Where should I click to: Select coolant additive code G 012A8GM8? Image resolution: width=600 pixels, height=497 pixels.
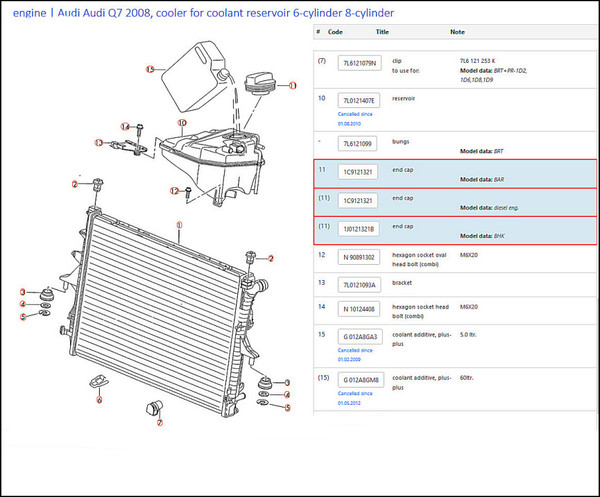(359, 381)
